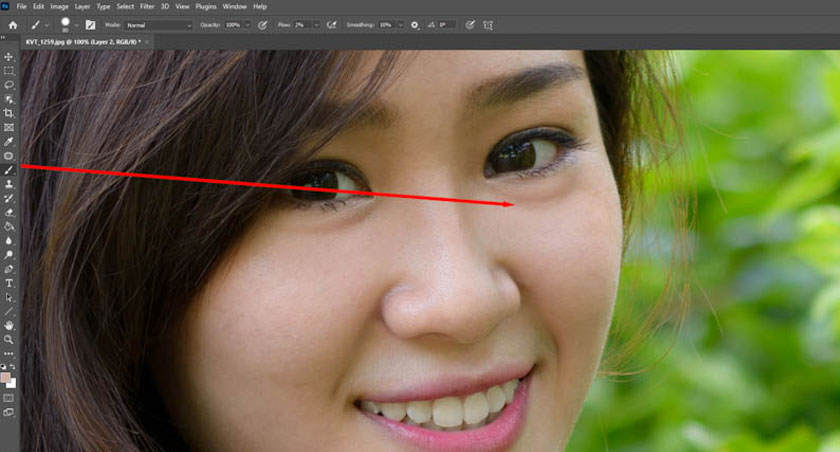840x452 pixels.
Task: Open the Select menu
Action: (x=125, y=6)
